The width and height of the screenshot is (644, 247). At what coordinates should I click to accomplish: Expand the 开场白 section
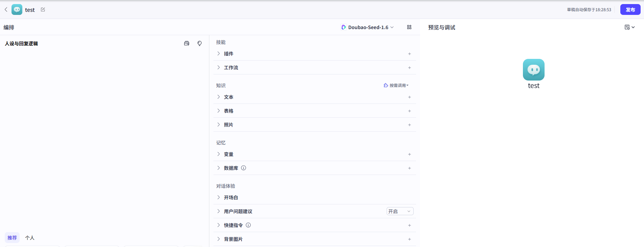218,197
